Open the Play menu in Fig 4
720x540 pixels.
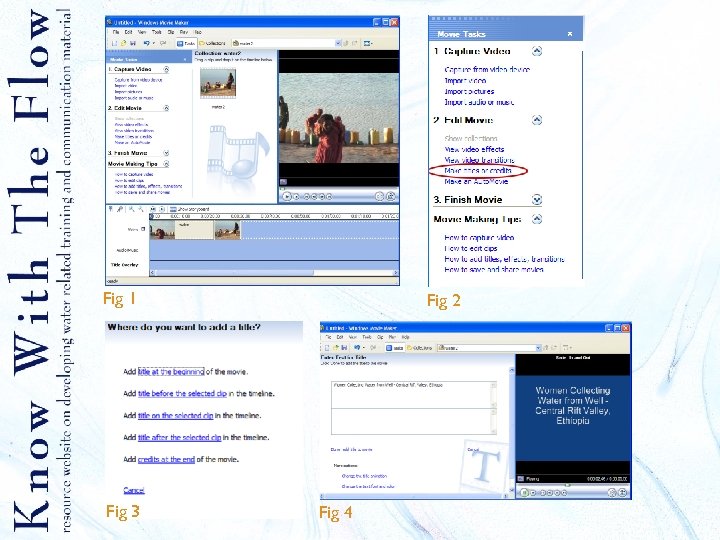tap(393, 337)
